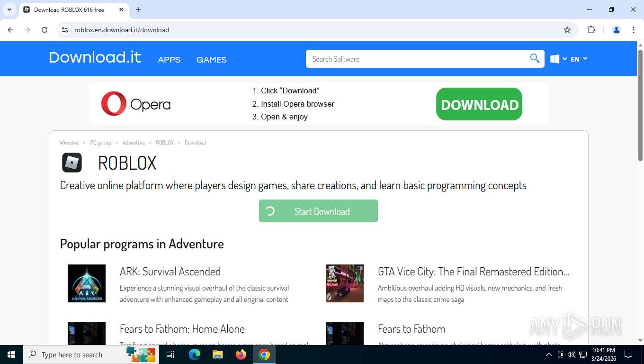Click the Start Download button
This screenshot has height=364, width=644.
[318, 211]
